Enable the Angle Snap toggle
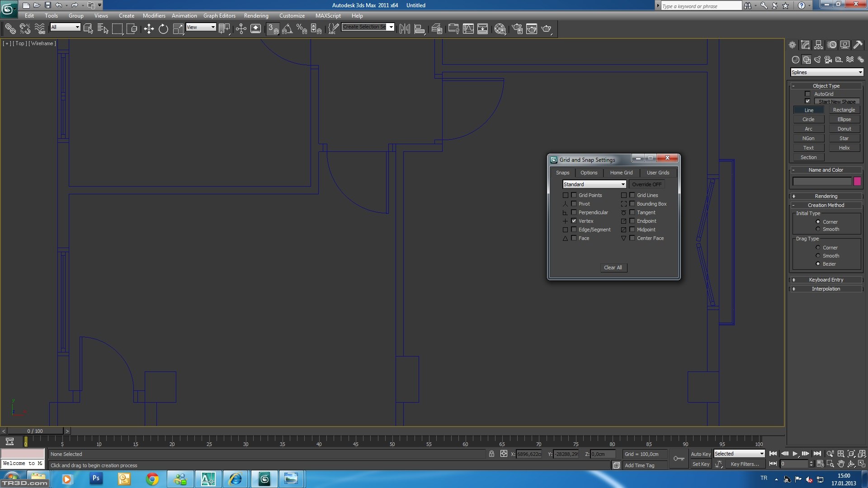The image size is (868, 488). [287, 29]
